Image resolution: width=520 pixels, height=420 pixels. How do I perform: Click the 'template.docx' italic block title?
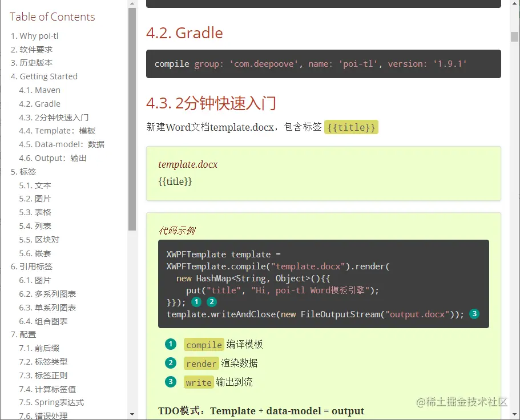[x=188, y=164]
